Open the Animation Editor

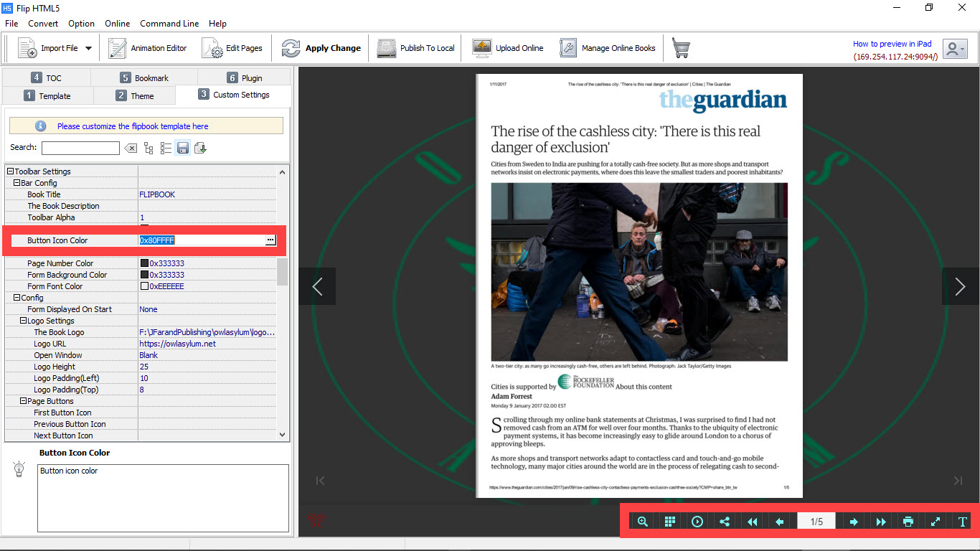tap(147, 48)
